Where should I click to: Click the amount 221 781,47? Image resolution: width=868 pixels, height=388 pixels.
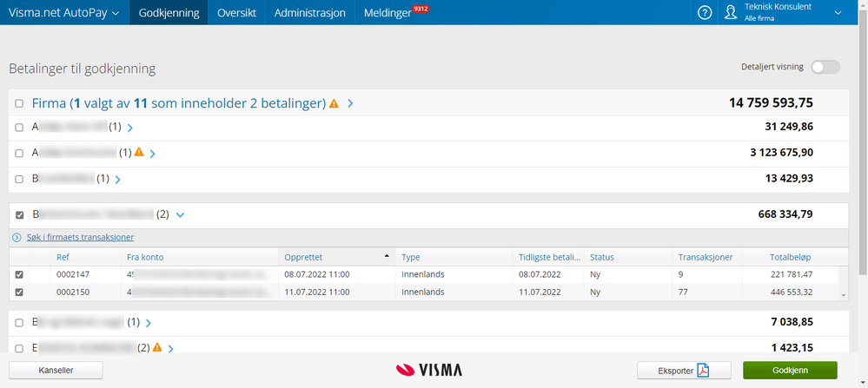pyautogui.click(x=790, y=274)
